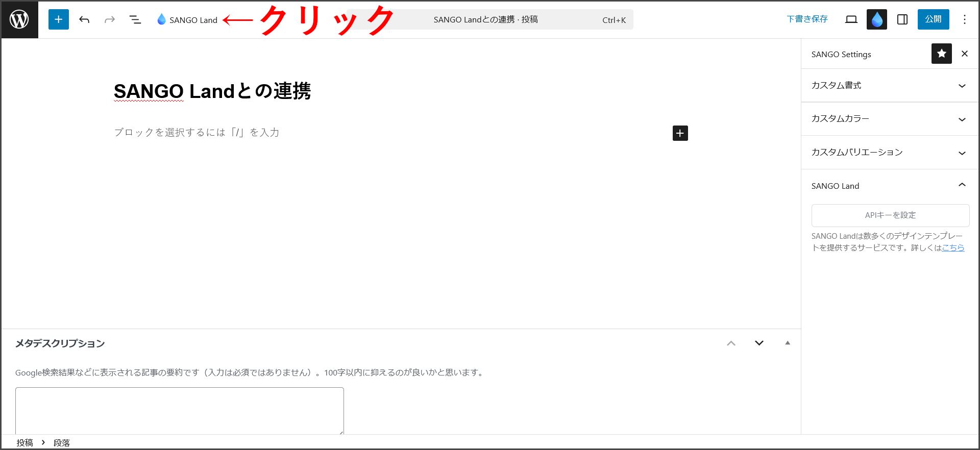Click the SANGO Settings sidebar title
Image resolution: width=980 pixels, height=450 pixels.
click(x=841, y=54)
